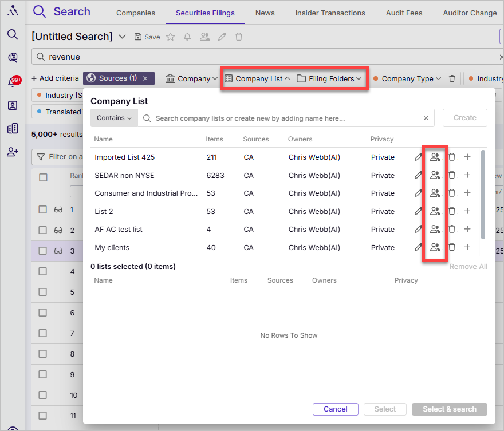Image resolution: width=504 pixels, height=431 pixels.
Task: Cancel the Company List dialog
Action: pos(335,409)
